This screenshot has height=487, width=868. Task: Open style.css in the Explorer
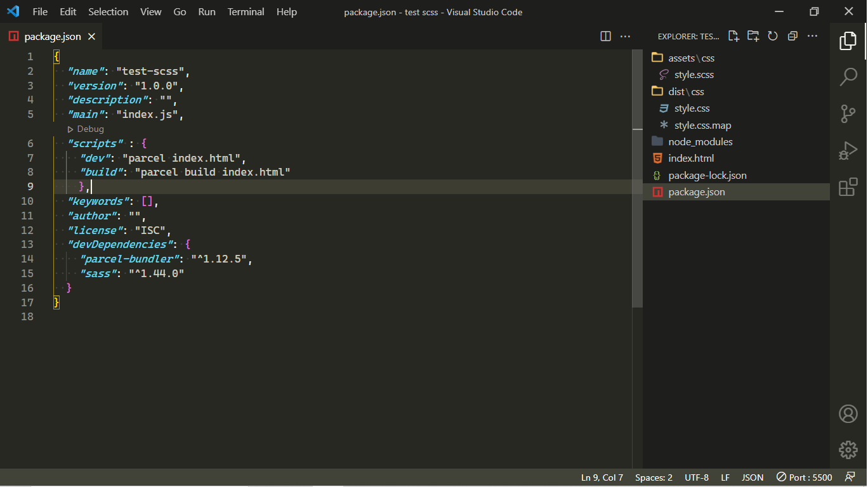736,108
